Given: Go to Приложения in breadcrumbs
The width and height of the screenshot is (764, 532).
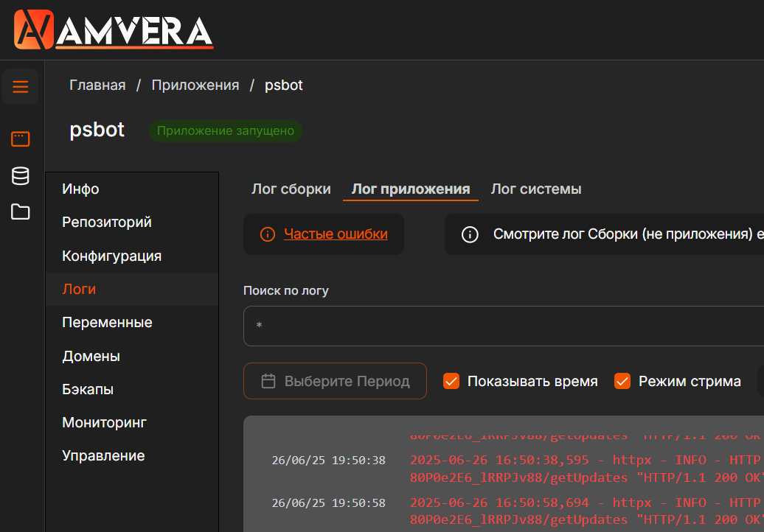Looking at the screenshot, I should tap(195, 85).
